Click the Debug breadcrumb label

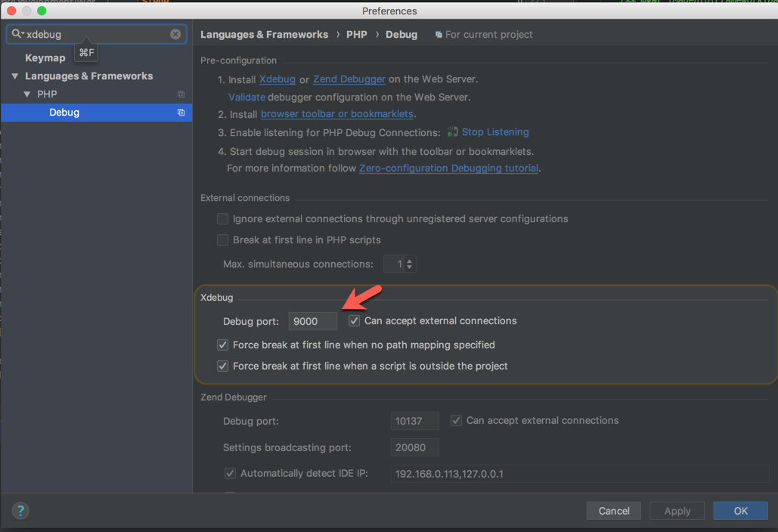(x=401, y=35)
